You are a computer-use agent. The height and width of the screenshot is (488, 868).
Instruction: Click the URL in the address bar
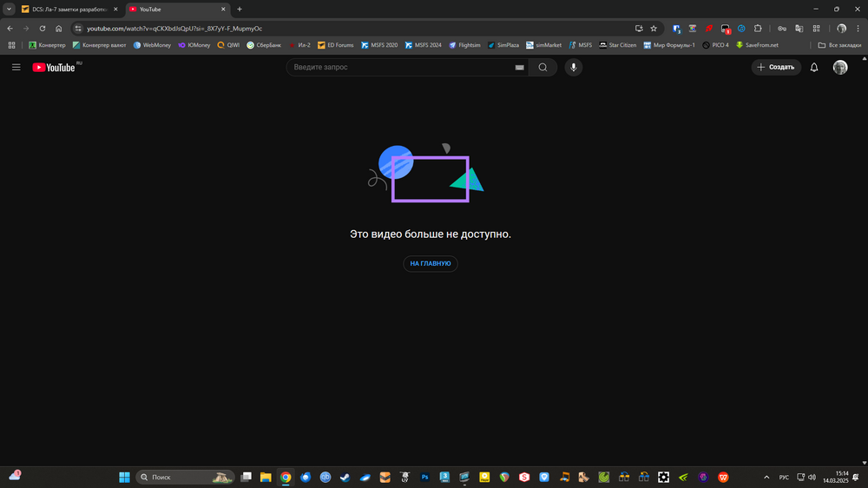pos(174,29)
